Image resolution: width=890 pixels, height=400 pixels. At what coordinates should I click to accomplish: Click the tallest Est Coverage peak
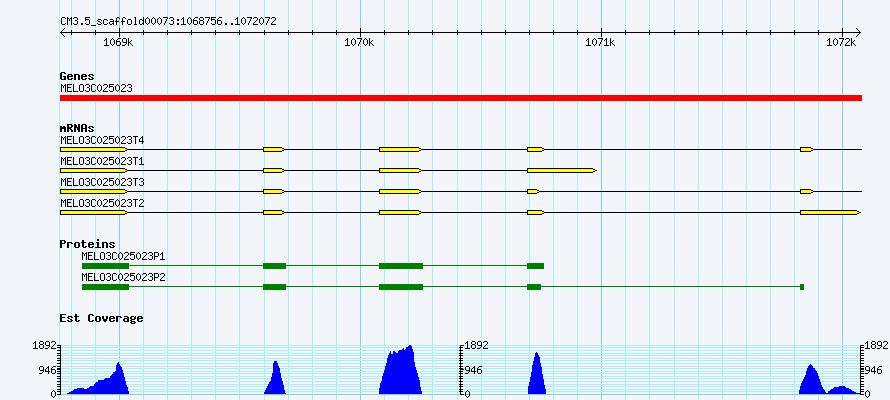pos(400,370)
